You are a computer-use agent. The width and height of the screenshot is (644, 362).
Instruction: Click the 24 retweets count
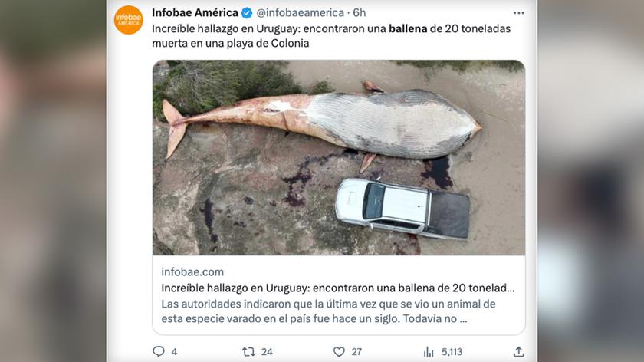(x=267, y=352)
